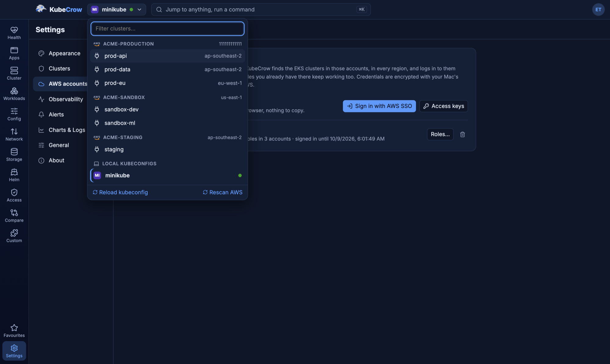Collapse the minikube cluster switcher dropdown

[x=117, y=9]
